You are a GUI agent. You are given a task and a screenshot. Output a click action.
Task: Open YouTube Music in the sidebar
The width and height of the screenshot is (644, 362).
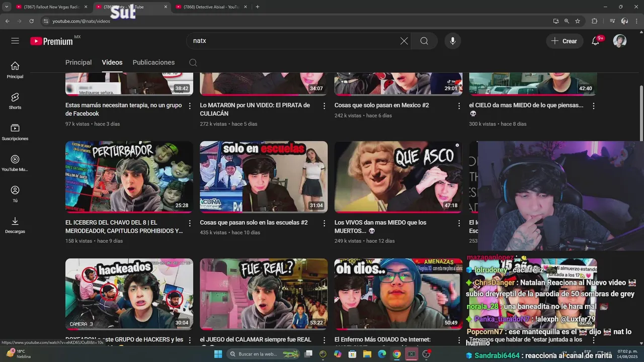click(x=15, y=163)
